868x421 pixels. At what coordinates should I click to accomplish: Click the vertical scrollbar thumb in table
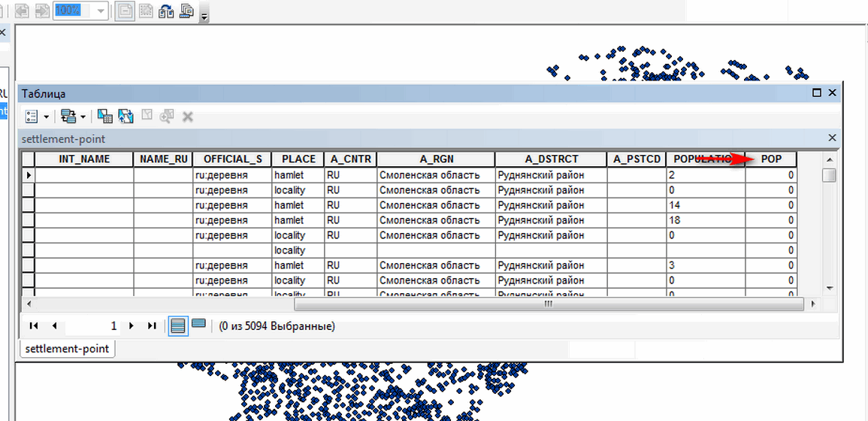(x=829, y=176)
